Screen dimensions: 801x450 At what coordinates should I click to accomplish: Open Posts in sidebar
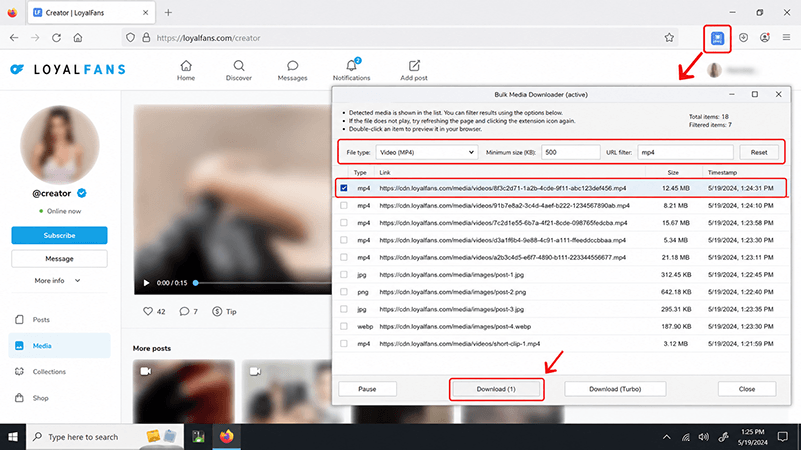(x=59, y=320)
